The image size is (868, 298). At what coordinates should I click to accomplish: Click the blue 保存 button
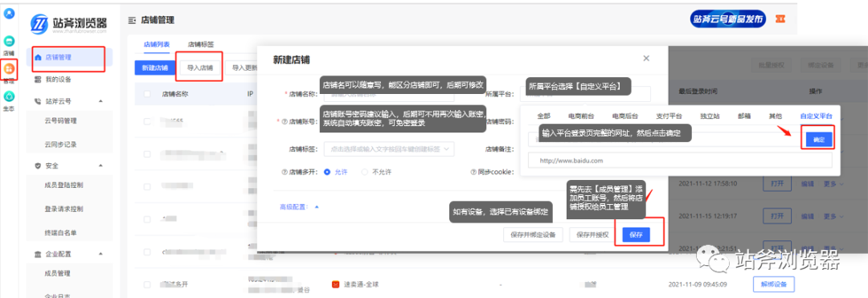point(636,235)
